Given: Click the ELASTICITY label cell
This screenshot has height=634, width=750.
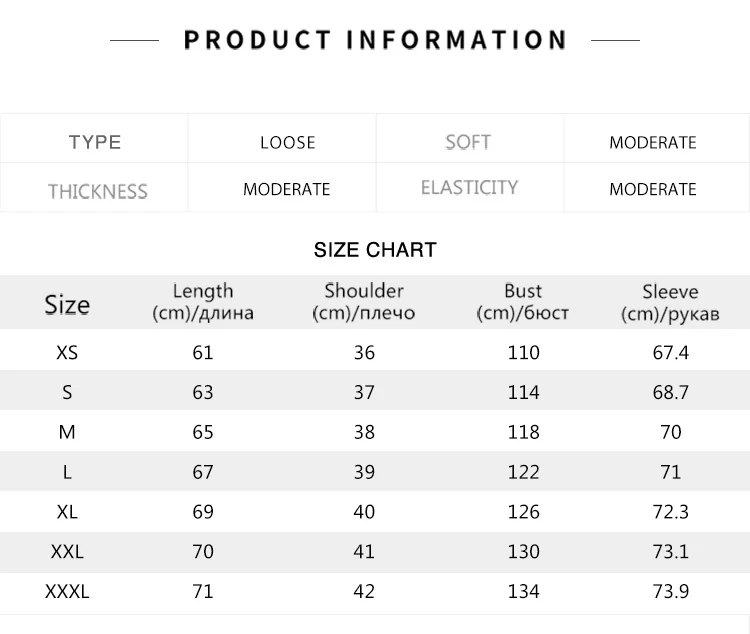Looking at the screenshot, I should [x=469, y=188].
